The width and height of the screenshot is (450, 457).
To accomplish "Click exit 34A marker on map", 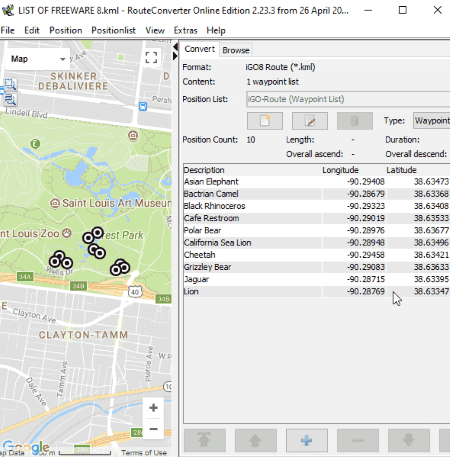I will point(25,277).
